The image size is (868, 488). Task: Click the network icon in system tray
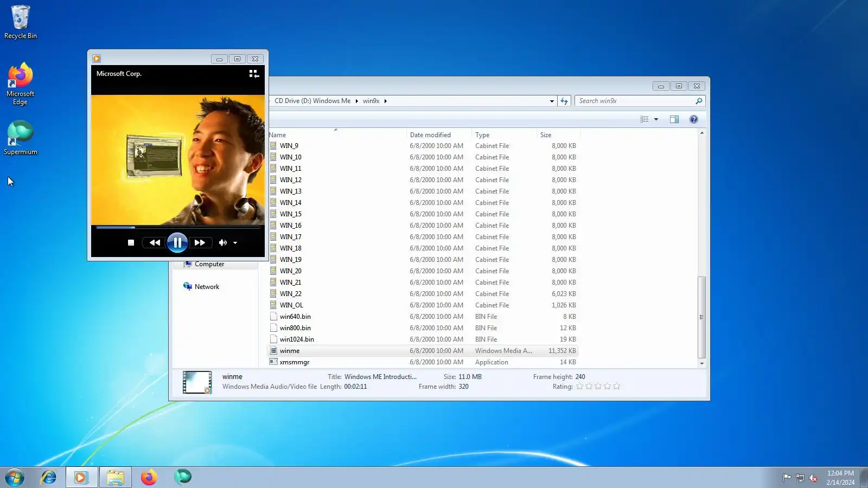point(800,478)
